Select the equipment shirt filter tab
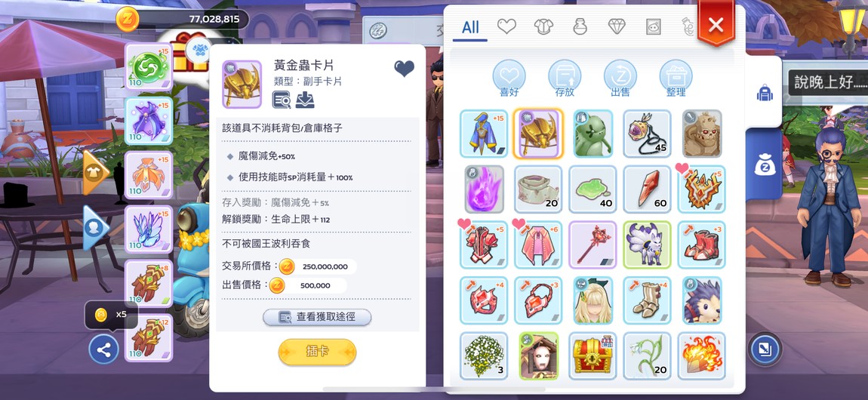Screen dimensions: 868x400 pos(543,26)
